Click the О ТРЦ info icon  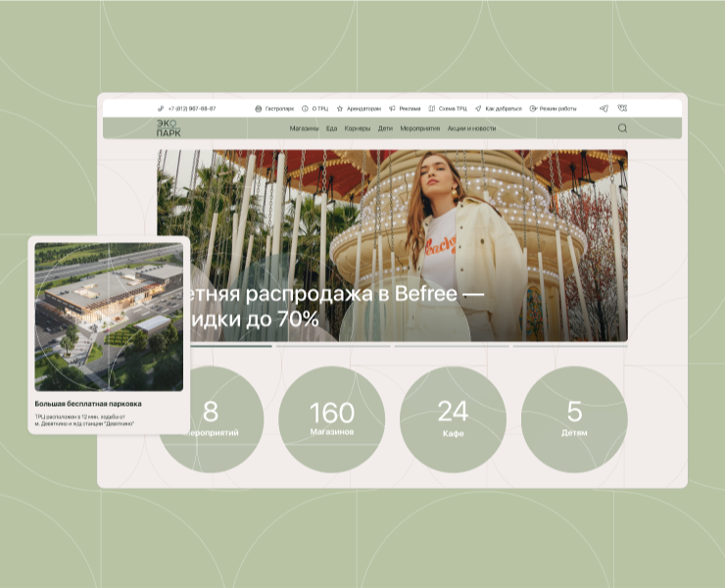305,109
